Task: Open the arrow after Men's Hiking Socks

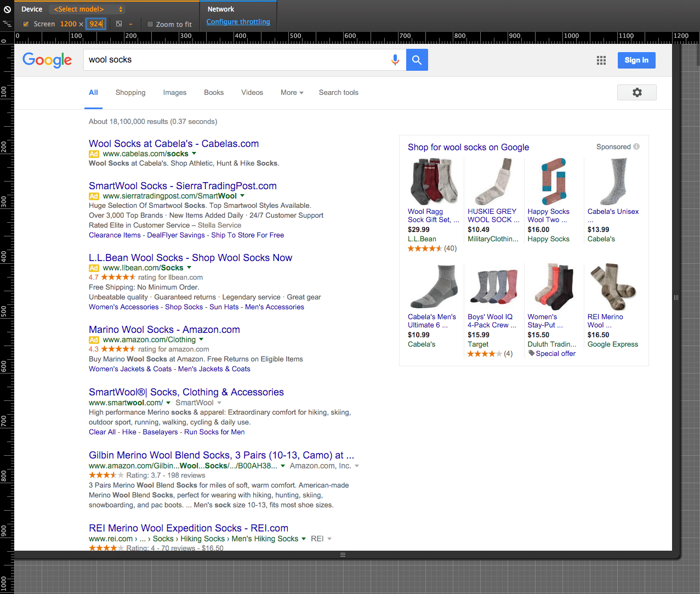Action: click(304, 539)
